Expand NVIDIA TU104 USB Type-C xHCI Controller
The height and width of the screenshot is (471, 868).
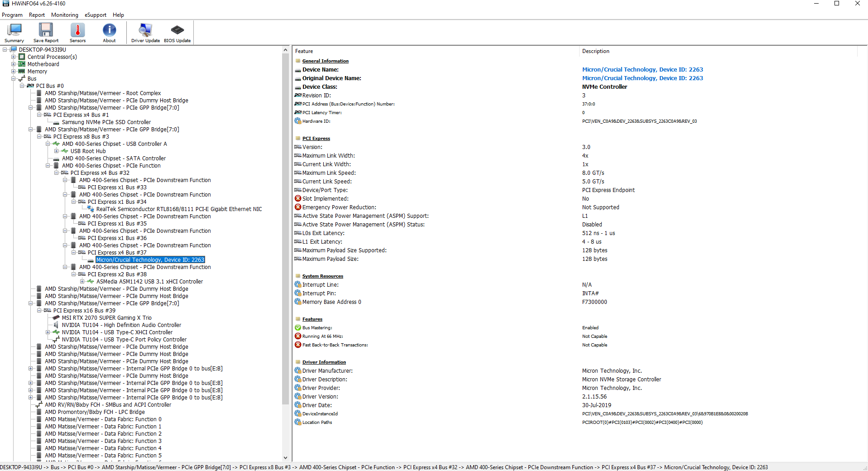tap(48, 332)
